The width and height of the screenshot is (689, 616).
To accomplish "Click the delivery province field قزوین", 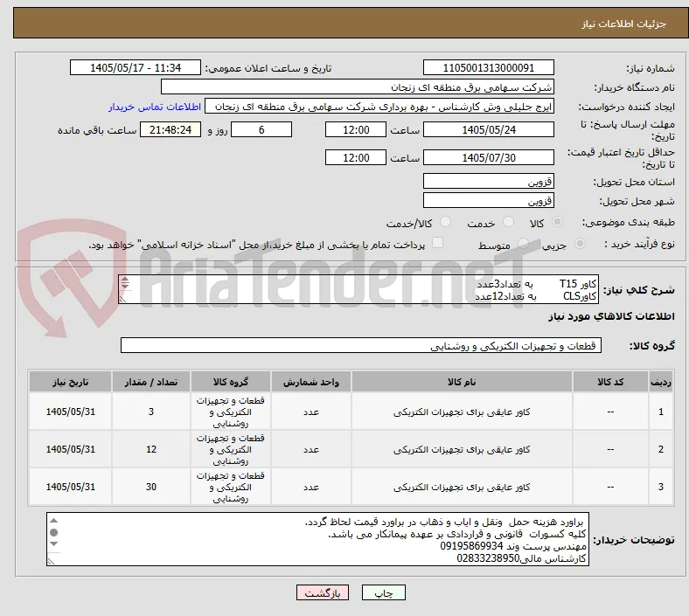I will [488, 181].
